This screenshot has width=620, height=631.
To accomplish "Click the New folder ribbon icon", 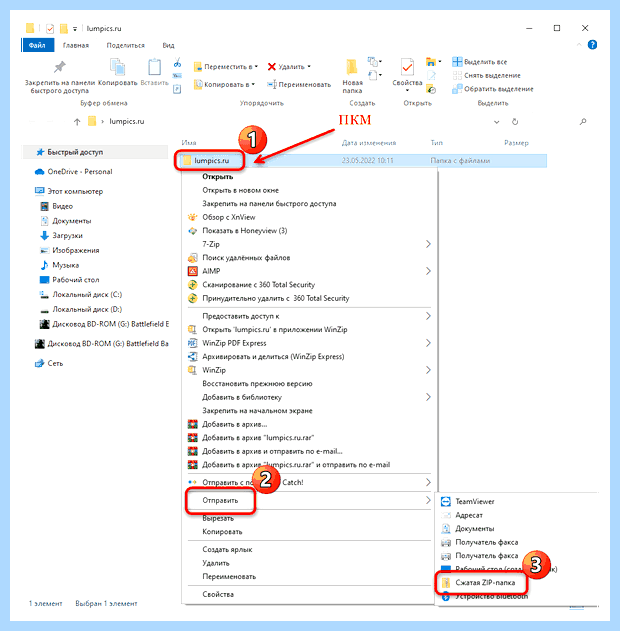I will pos(352,67).
